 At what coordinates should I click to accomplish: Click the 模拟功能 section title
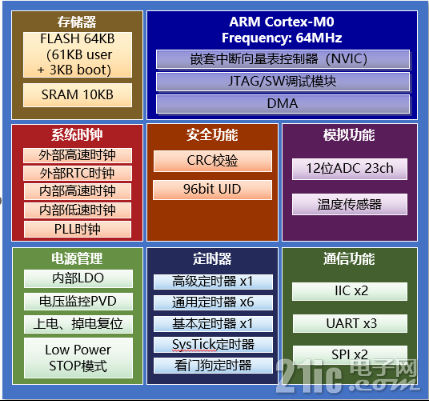pyautogui.click(x=349, y=135)
